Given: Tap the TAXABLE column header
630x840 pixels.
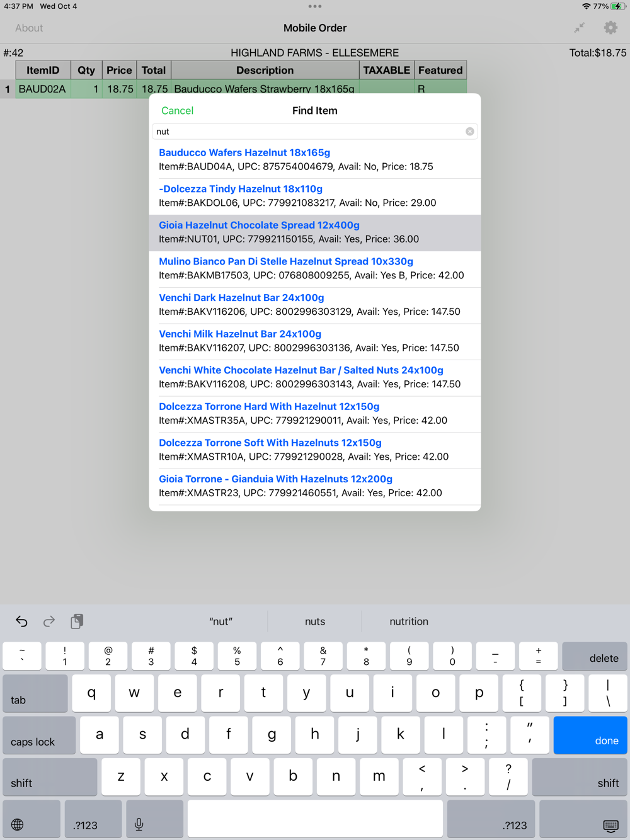Looking at the screenshot, I should point(387,71).
